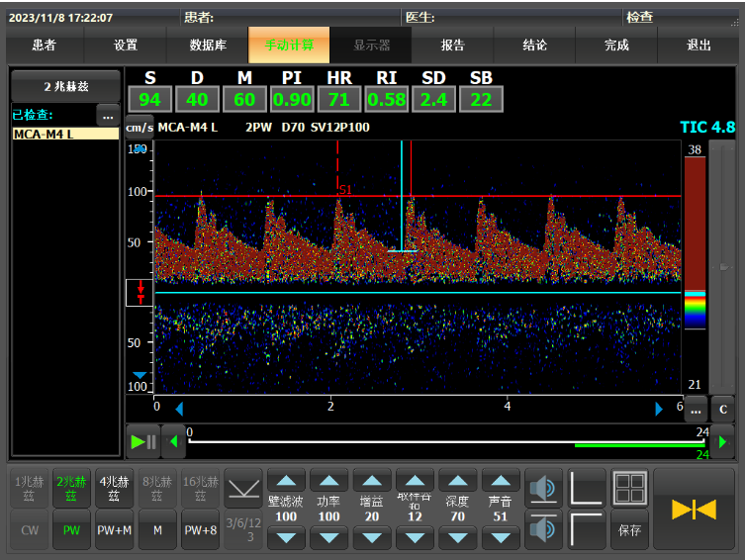This screenshot has height=560, width=745.
Task: Click the lower speaker sound icon
Action: point(543,528)
